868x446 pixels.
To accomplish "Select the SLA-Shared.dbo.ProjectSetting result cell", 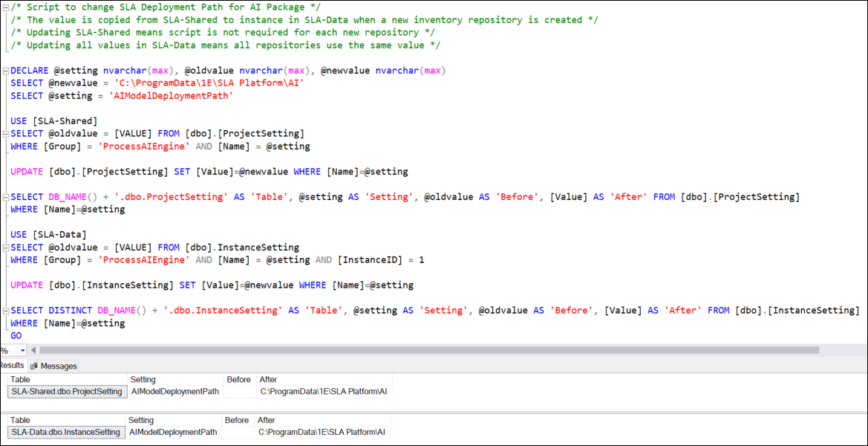I will click(66, 392).
